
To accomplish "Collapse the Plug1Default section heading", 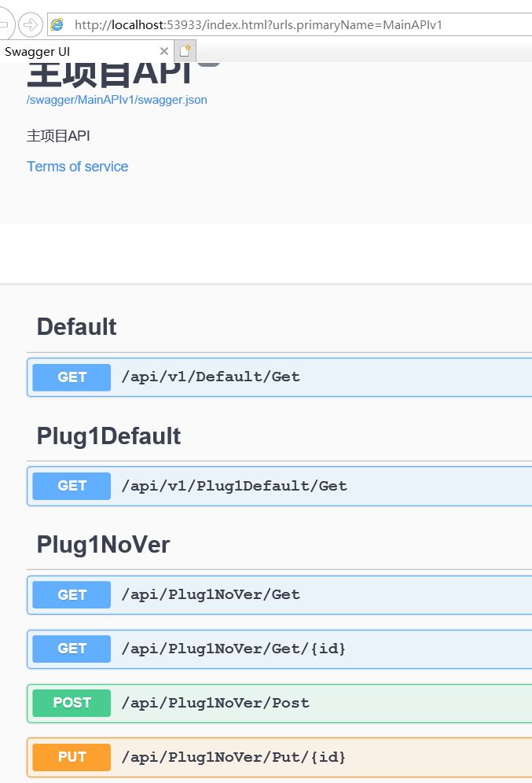I will [x=108, y=436].
